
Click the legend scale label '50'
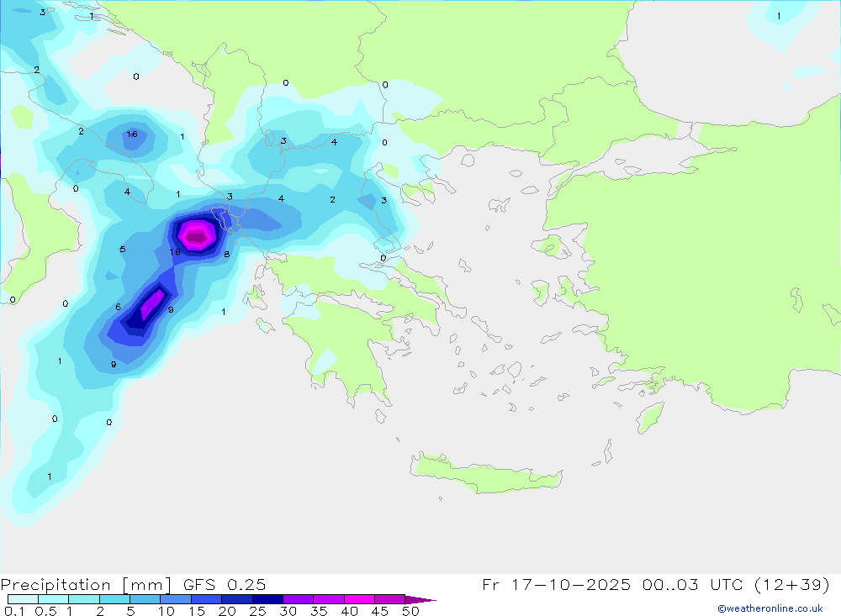410,611
